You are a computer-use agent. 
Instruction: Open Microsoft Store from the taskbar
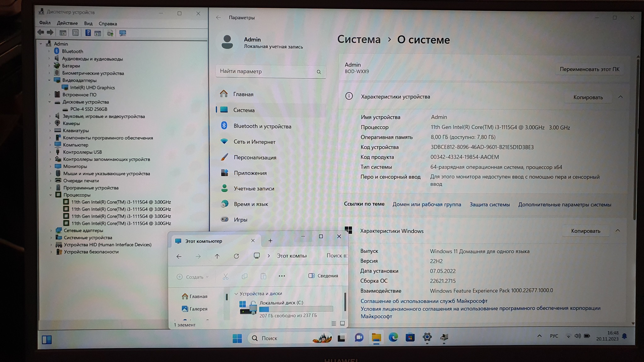[x=410, y=337]
